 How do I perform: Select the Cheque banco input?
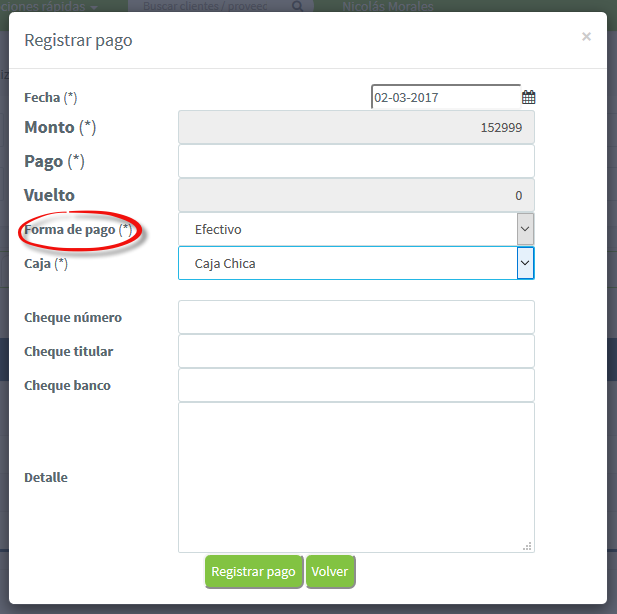356,385
